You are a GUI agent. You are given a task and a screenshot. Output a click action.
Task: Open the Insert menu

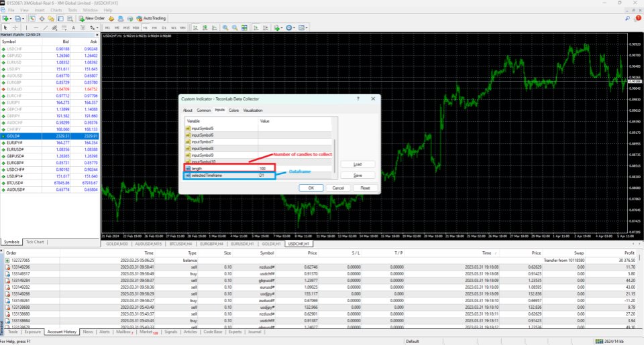click(x=40, y=10)
